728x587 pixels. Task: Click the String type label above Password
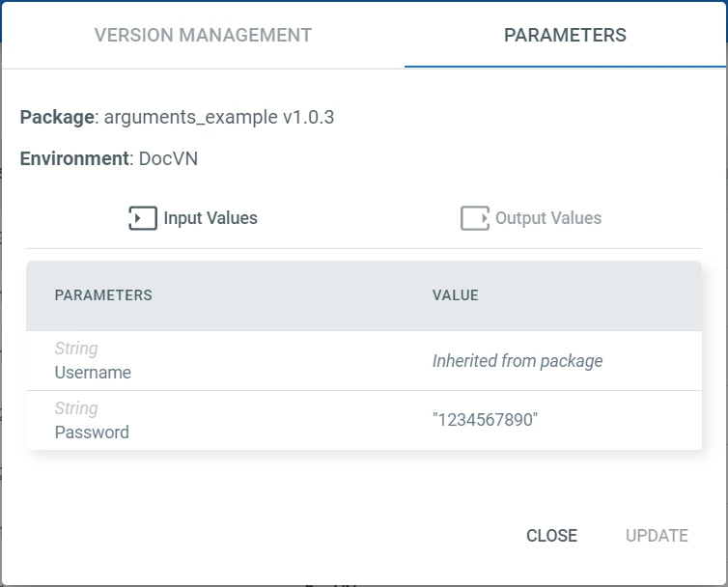pyautogui.click(x=76, y=408)
